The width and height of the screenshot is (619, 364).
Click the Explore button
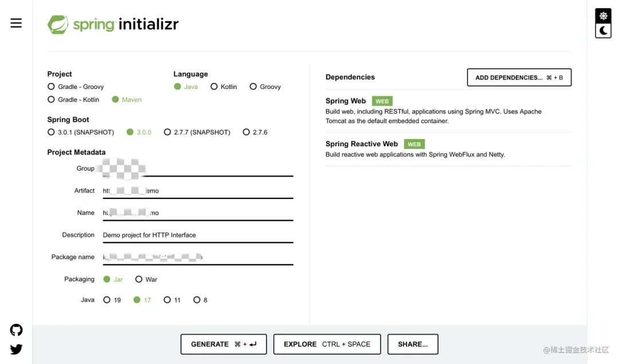coord(327,344)
